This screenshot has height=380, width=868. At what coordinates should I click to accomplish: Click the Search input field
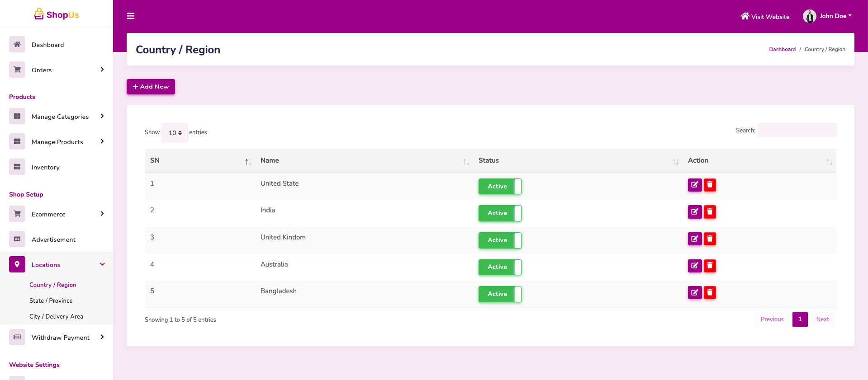click(797, 131)
